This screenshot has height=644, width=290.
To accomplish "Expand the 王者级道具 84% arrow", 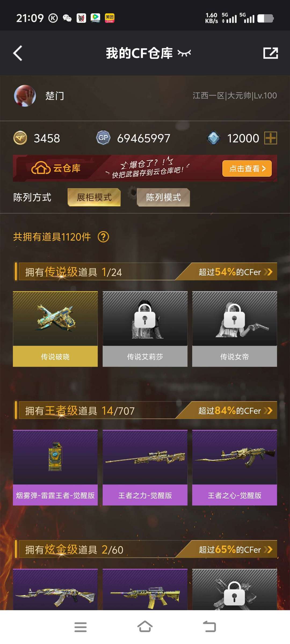I will (x=268, y=411).
